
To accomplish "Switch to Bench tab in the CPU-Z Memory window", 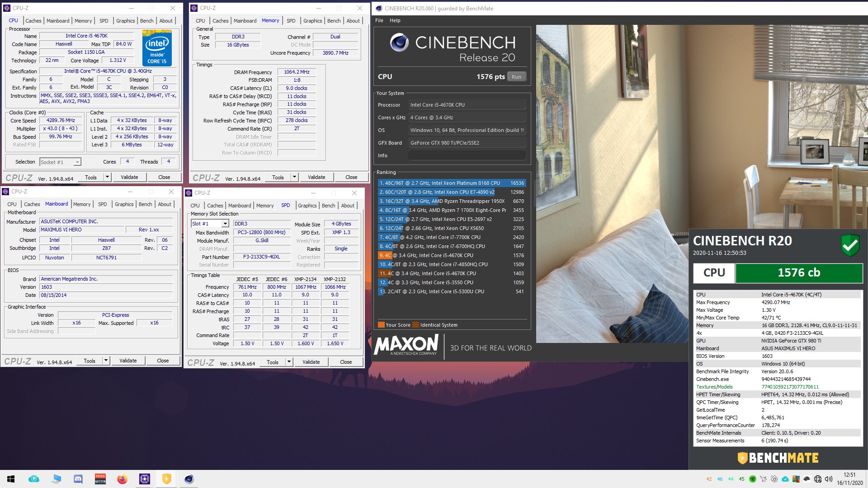I will pos(334,21).
